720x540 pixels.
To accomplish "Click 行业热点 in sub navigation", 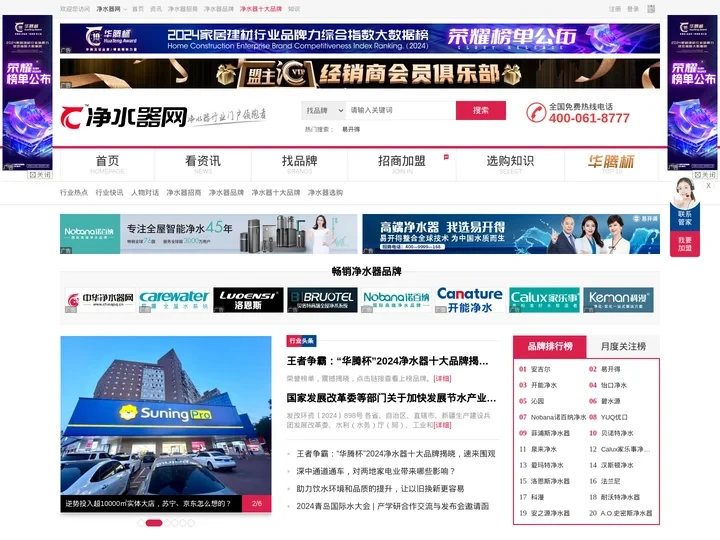I will coord(74,192).
